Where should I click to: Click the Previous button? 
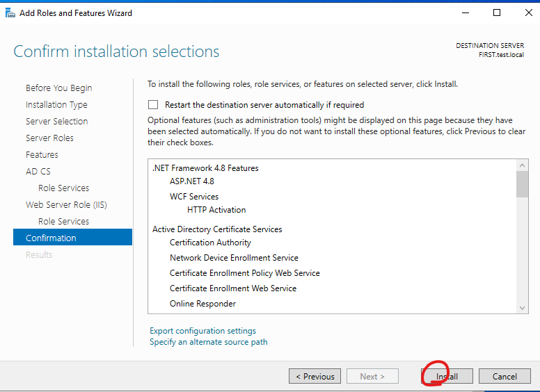[315, 376]
